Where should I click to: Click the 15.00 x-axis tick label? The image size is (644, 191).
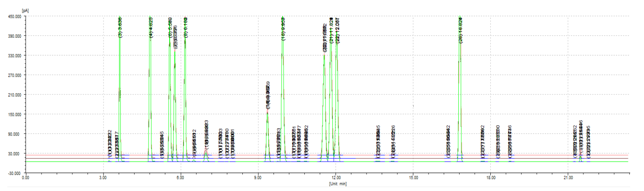tap(413, 178)
